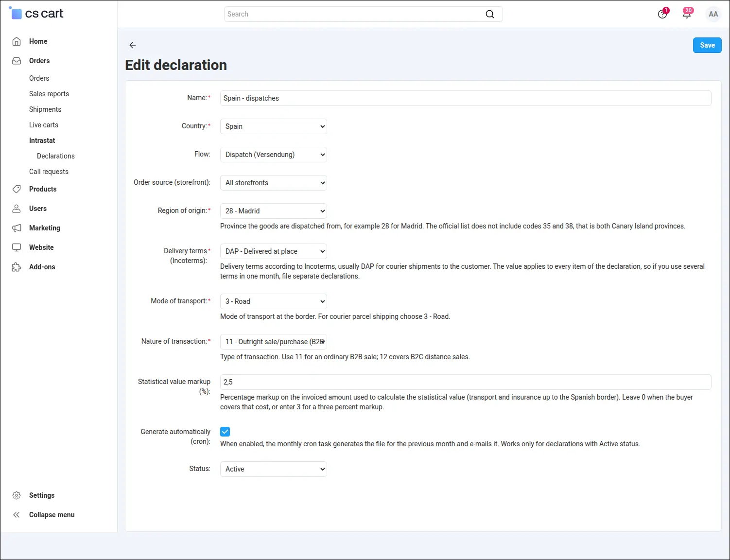This screenshot has height=560, width=730.
Task: Open the Users menu item
Action: pyautogui.click(x=38, y=209)
